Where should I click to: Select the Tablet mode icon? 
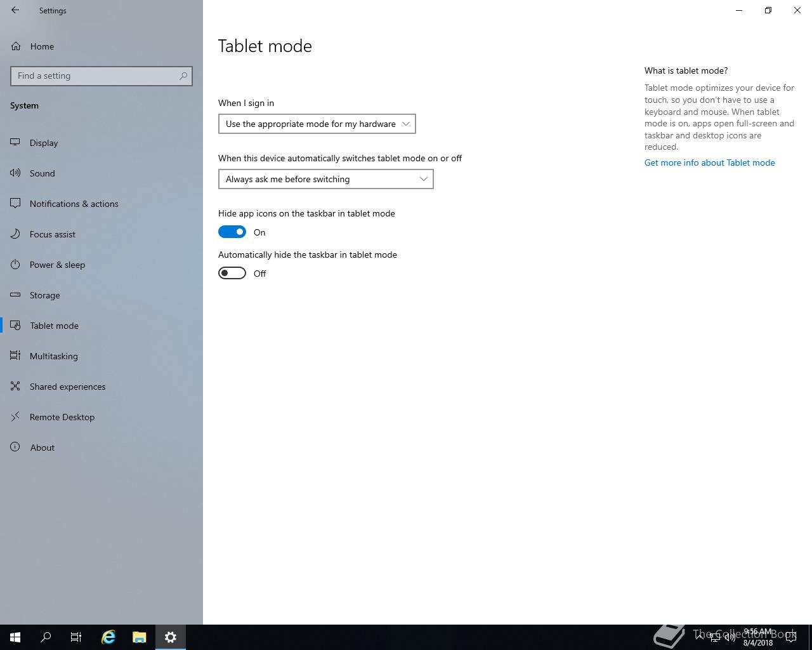[15, 326]
